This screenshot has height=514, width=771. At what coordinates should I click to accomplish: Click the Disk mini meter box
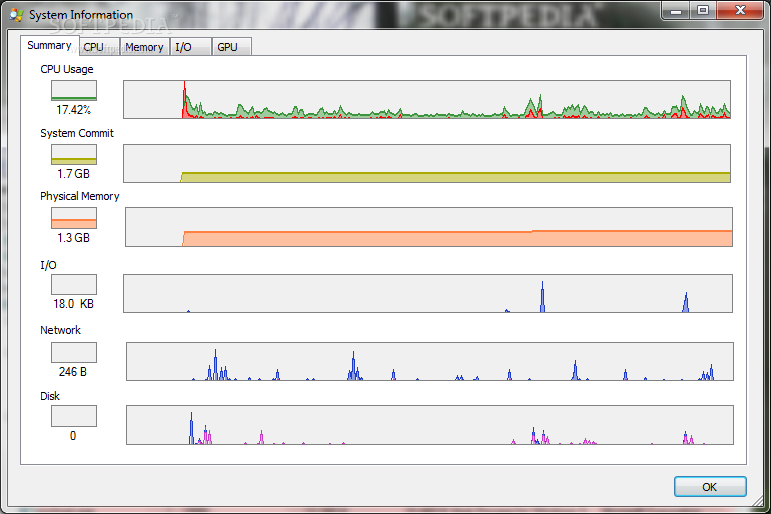(74, 416)
